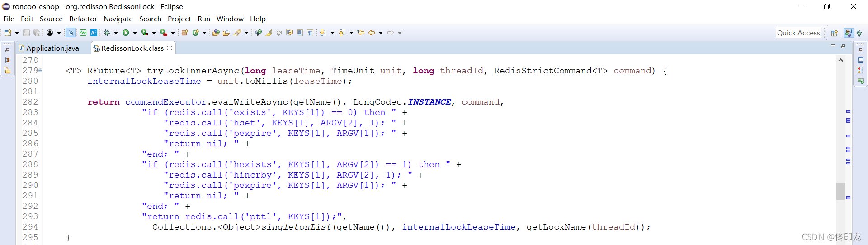
Task: Click the New Java Package icon
Action: pos(184,33)
